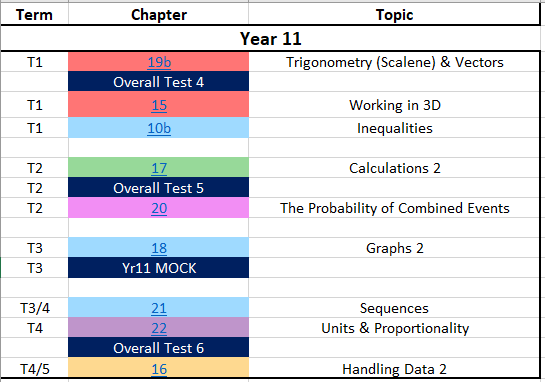Image resolution: width=545 pixels, height=382 pixels.
Task: Click the Topic column header cell
Action: 394,15
